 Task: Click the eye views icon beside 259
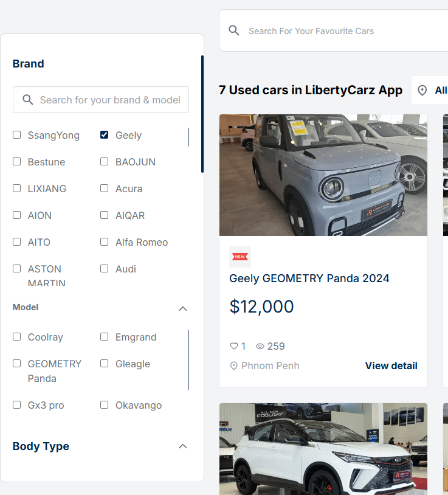tap(260, 346)
